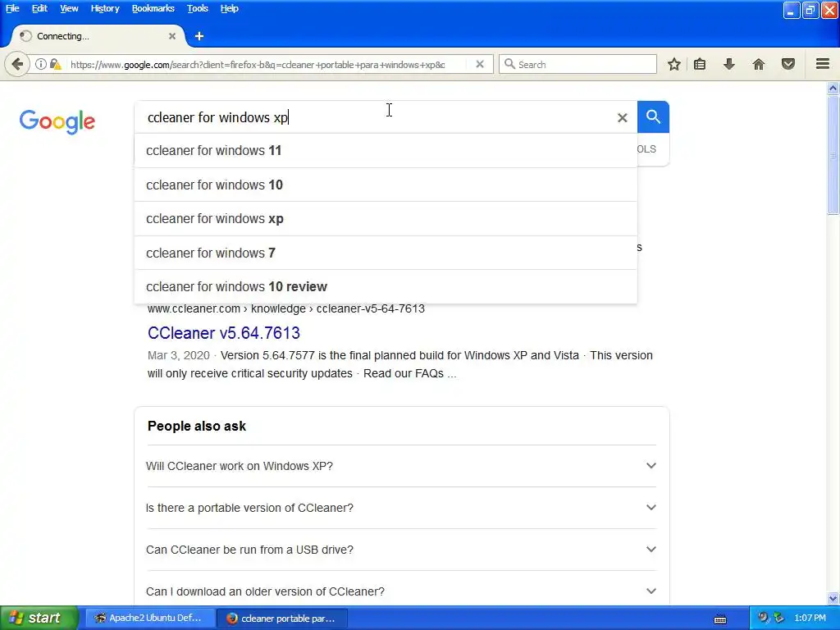Expand Will CCleaner work on Windows XP?
The width and height of the screenshot is (840, 630).
pos(401,466)
